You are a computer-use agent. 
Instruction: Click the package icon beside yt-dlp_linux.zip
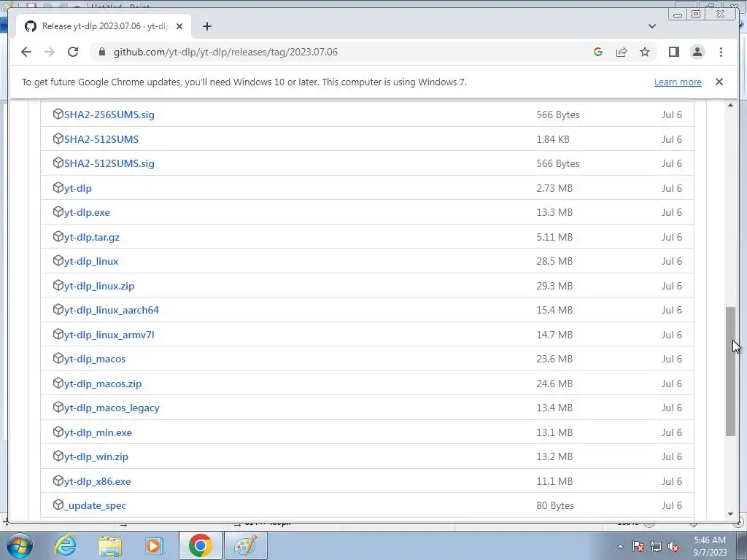click(x=58, y=285)
